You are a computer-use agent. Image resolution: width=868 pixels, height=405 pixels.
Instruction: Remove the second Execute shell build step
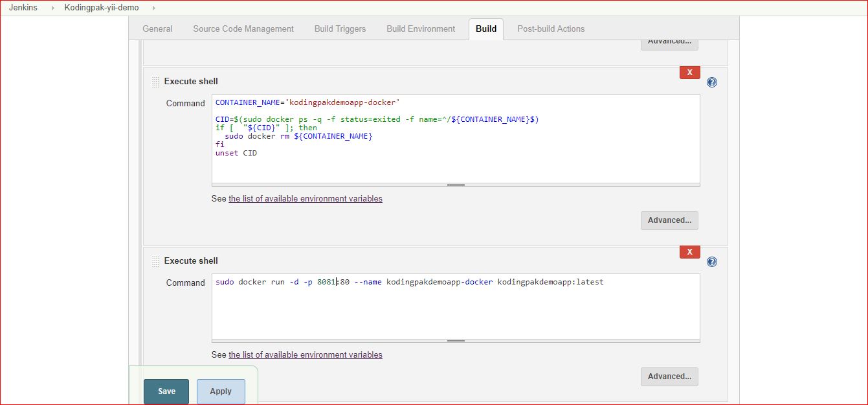tap(689, 251)
